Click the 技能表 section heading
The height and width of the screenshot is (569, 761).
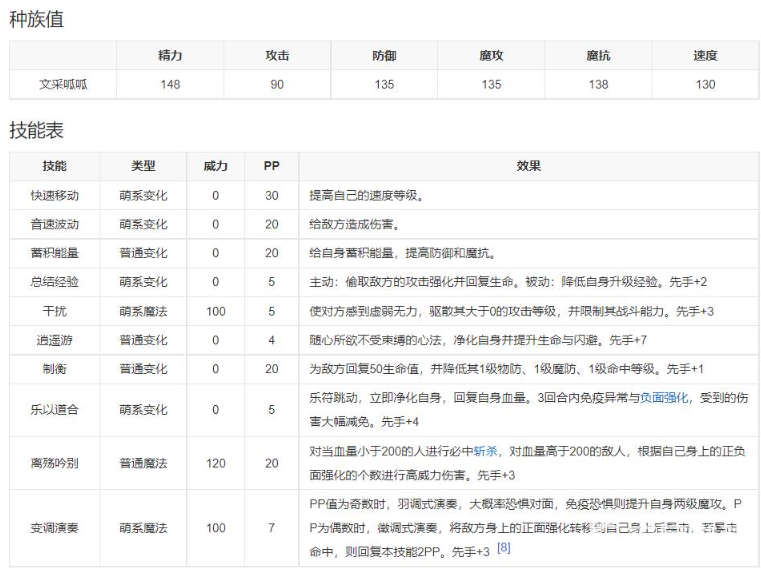click(36, 130)
